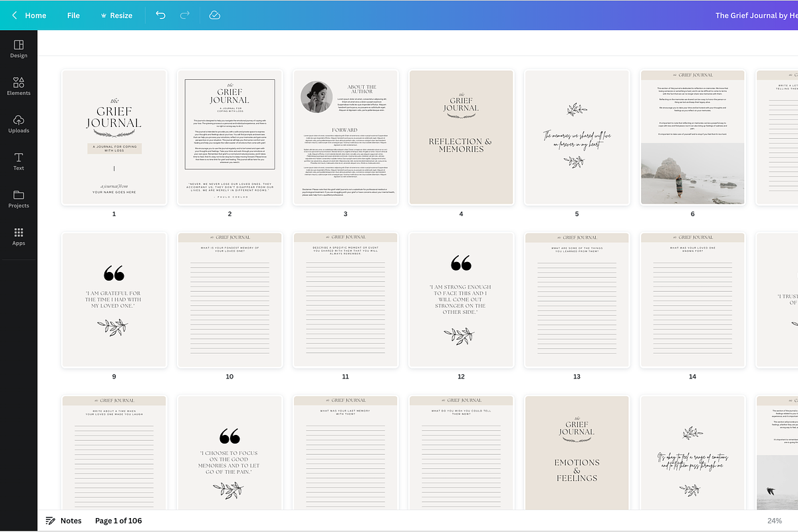Open the Design panel

[19, 49]
